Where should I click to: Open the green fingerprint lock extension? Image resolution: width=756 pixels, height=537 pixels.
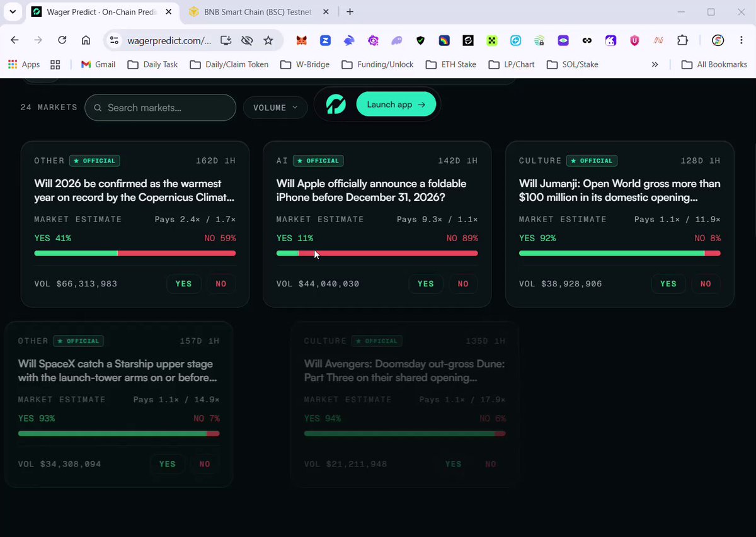539,40
